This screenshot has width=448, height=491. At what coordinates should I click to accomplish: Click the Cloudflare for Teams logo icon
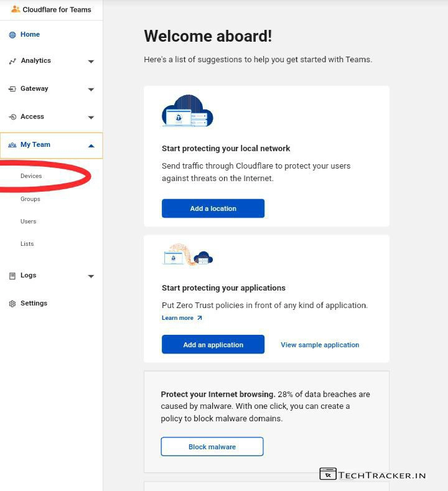pyautogui.click(x=16, y=9)
